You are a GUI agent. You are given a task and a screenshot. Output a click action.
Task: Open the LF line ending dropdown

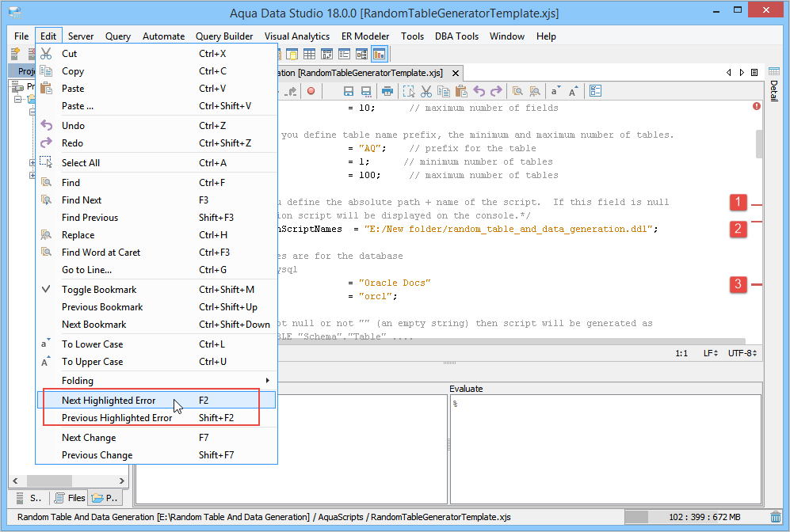point(711,353)
